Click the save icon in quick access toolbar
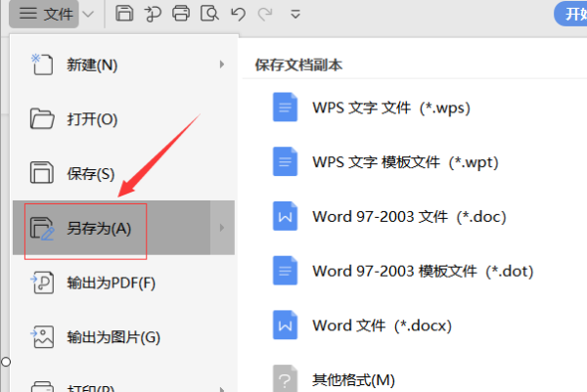 coord(124,14)
